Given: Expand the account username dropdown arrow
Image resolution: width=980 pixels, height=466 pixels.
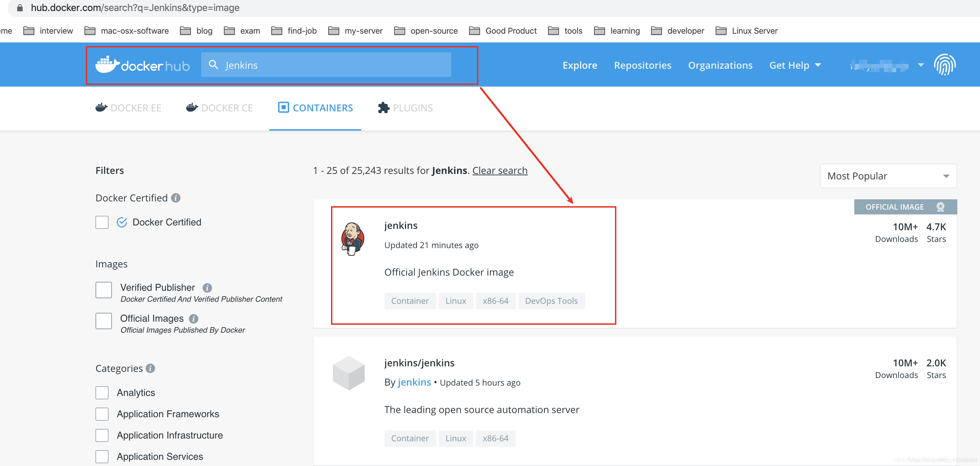Looking at the screenshot, I should 921,65.
